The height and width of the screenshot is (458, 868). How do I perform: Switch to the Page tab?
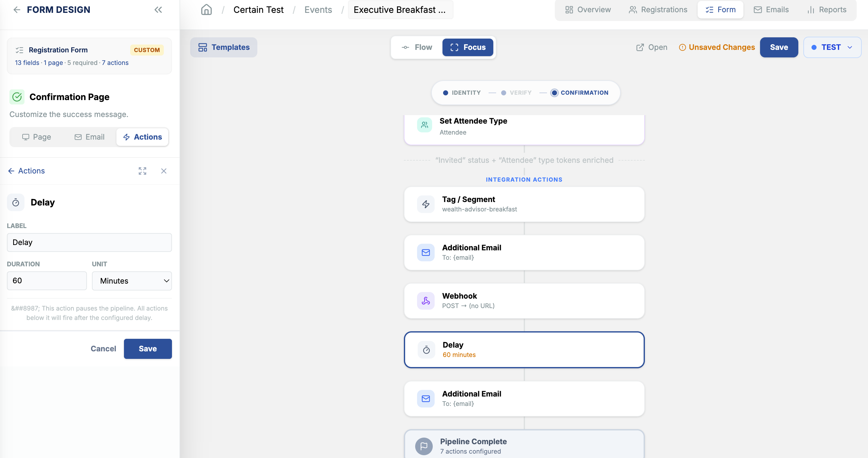[36, 137]
